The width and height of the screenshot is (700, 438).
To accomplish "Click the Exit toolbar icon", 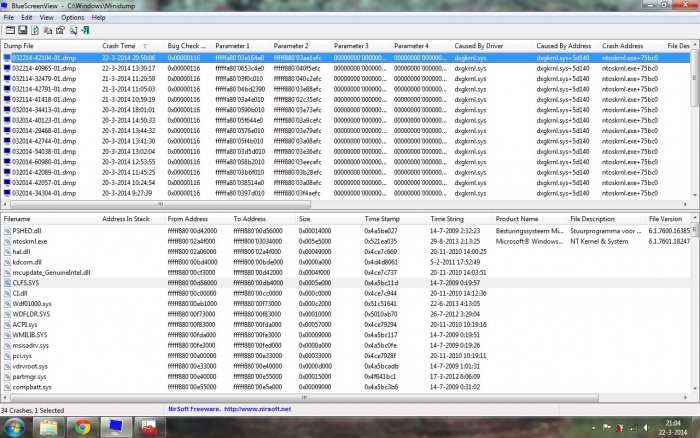I will coord(87,31).
